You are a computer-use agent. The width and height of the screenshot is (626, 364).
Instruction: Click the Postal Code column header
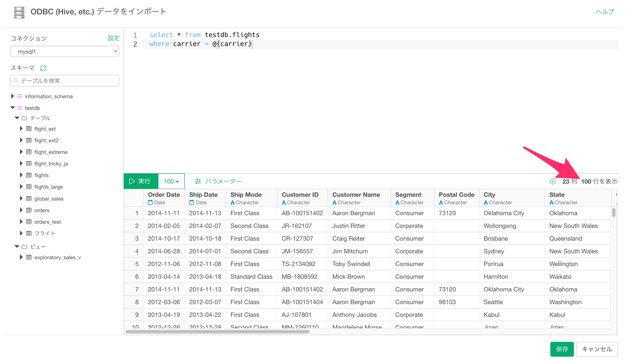click(x=456, y=198)
